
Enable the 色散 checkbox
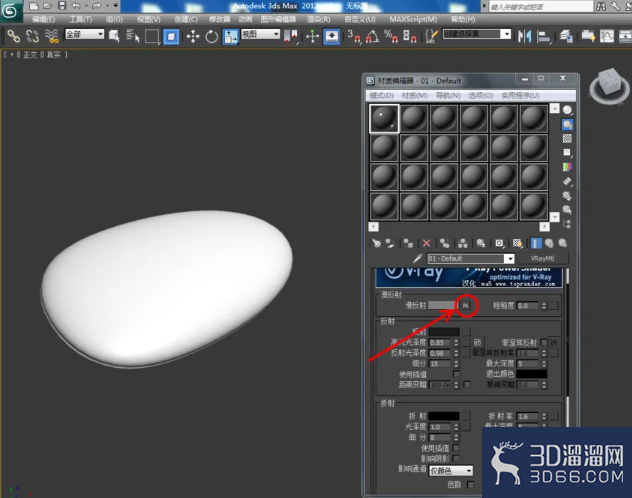(470, 484)
